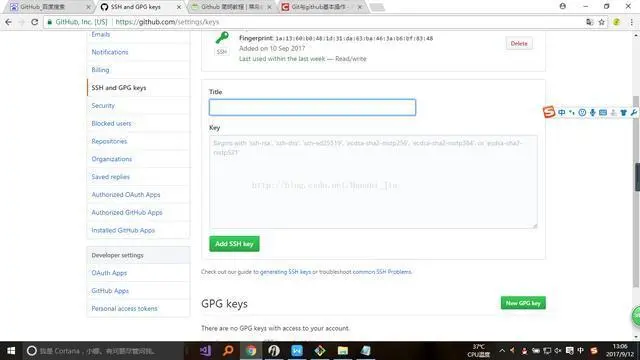Open Visual Studio from taskbar
Viewport: 640px width, 360px height.
[205, 351]
